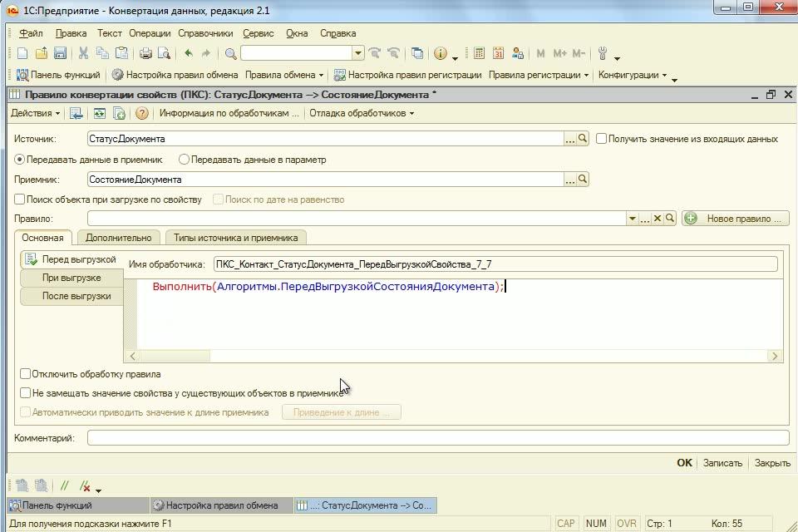Click the info icon in main toolbar
This screenshot has width=798, height=532.
click(441, 53)
